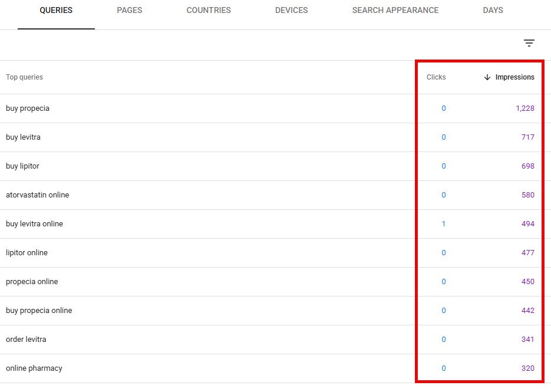This screenshot has height=392, width=551.
Task: Select the 'order levitra' query
Action: (x=26, y=340)
